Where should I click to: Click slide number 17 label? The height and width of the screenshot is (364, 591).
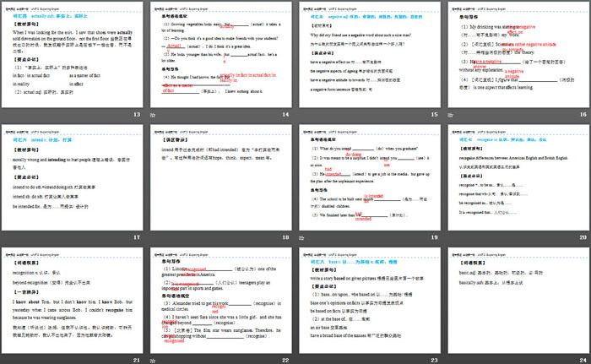coord(137,237)
